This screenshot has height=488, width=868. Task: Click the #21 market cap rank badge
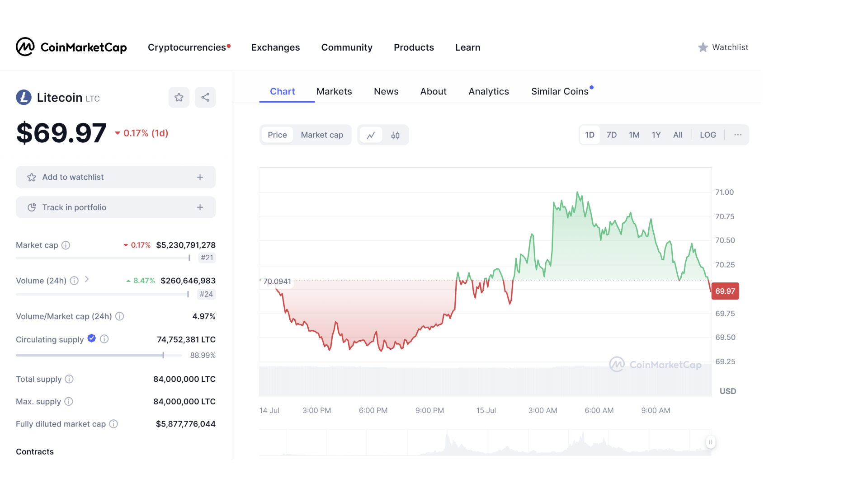(x=207, y=258)
